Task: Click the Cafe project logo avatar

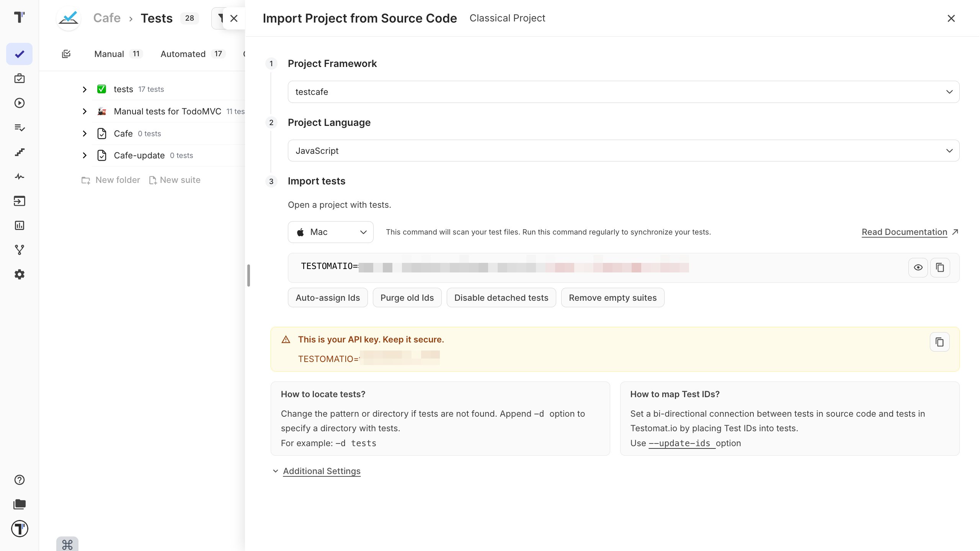Action: point(69,18)
